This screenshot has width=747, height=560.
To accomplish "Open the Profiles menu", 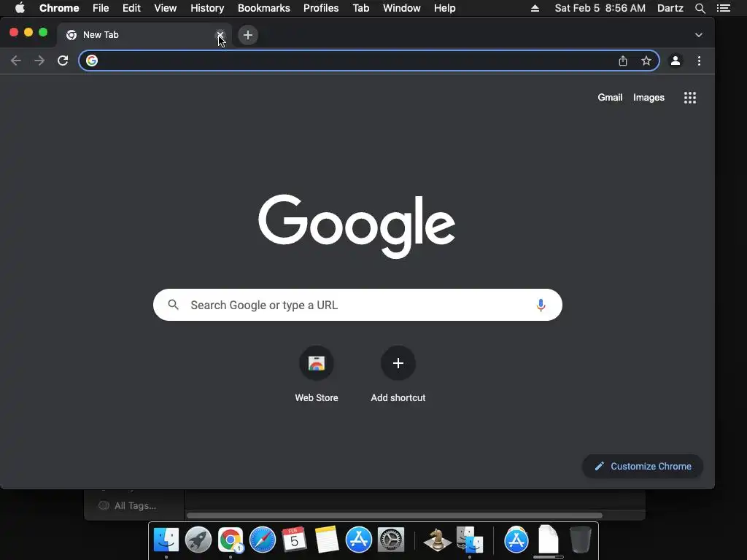I will click(x=321, y=8).
